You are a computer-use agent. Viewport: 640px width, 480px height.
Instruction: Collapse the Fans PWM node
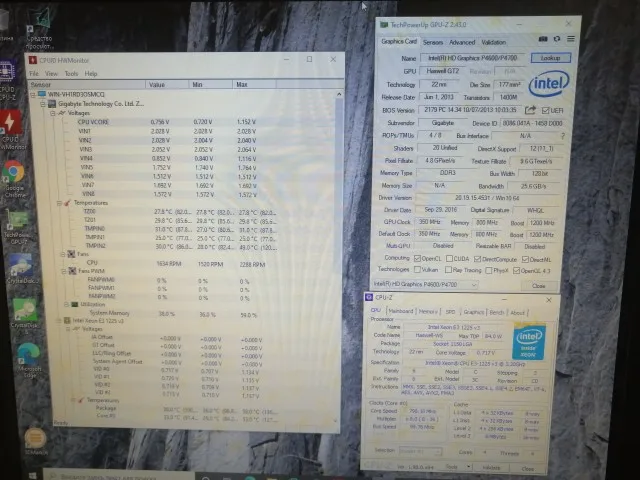point(64,271)
